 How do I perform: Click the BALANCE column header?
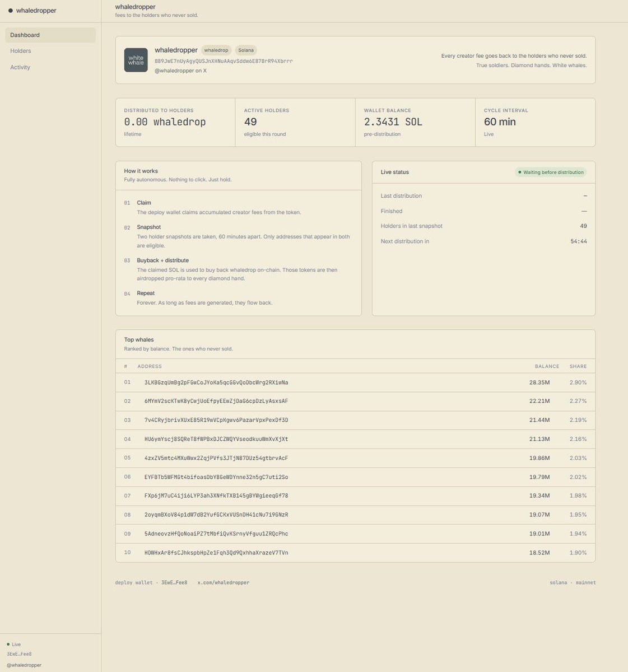tap(547, 366)
